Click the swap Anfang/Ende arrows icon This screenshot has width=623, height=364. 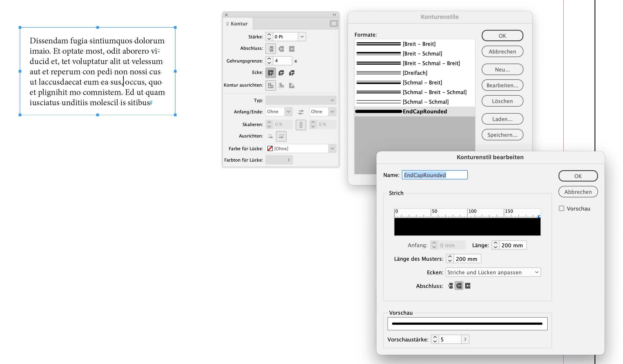tap(301, 112)
